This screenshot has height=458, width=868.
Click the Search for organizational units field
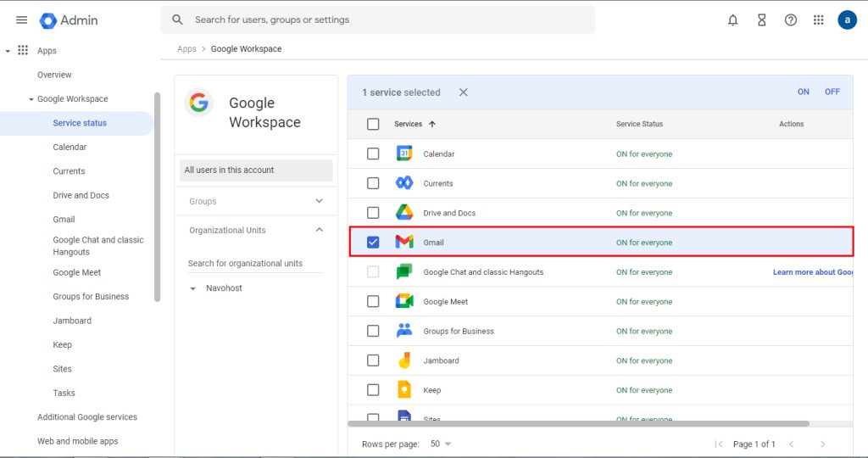254,264
